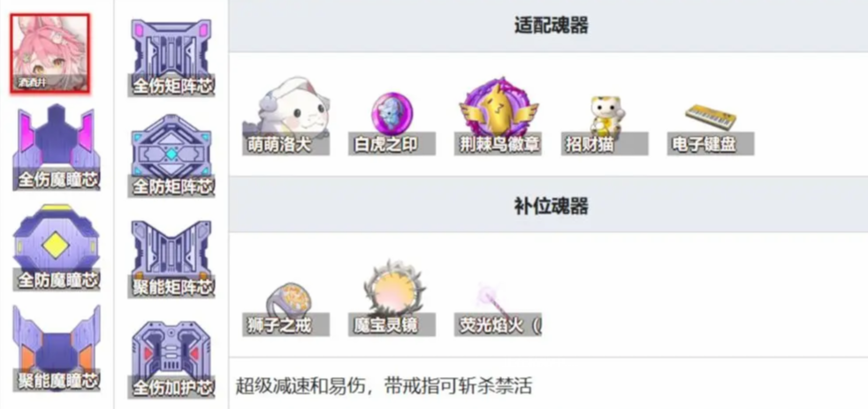Select the 白虎之印 purple orb item
Screen dimensions: 868x409
[392, 123]
